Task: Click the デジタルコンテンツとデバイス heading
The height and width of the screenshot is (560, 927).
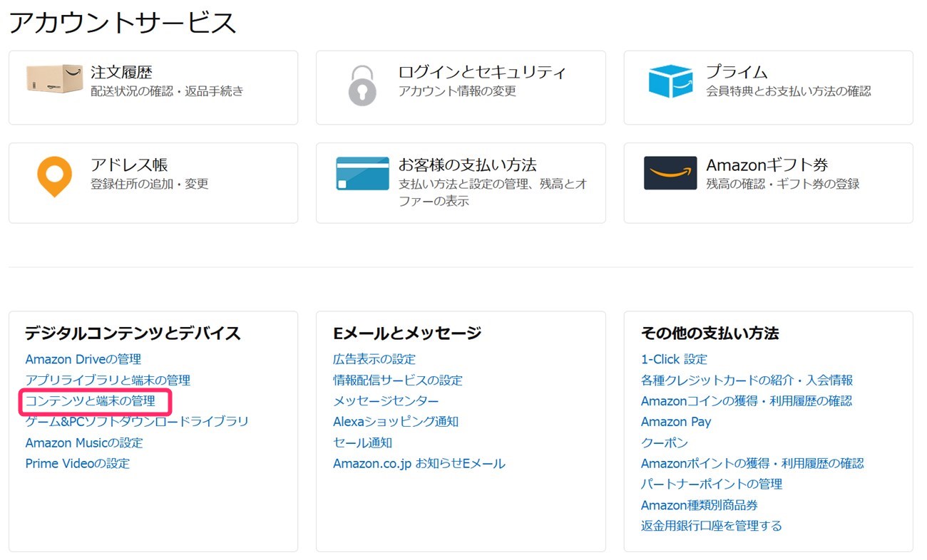Action: pos(133,333)
